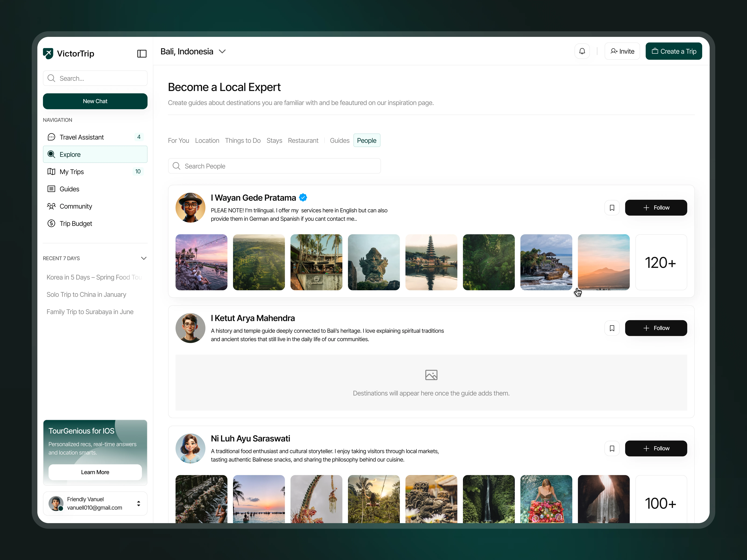Start a New Chat
The width and height of the screenshot is (747, 560).
pyautogui.click(x=95, y=101)
